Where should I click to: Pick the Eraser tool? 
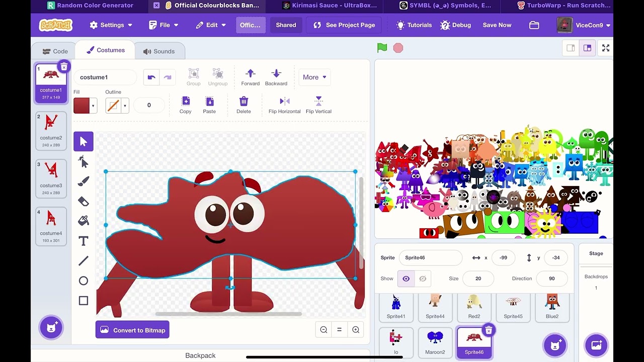click(84, 201)
